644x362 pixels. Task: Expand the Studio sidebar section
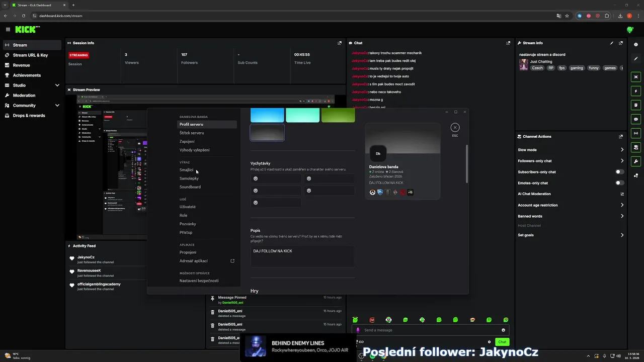(57, 85)
